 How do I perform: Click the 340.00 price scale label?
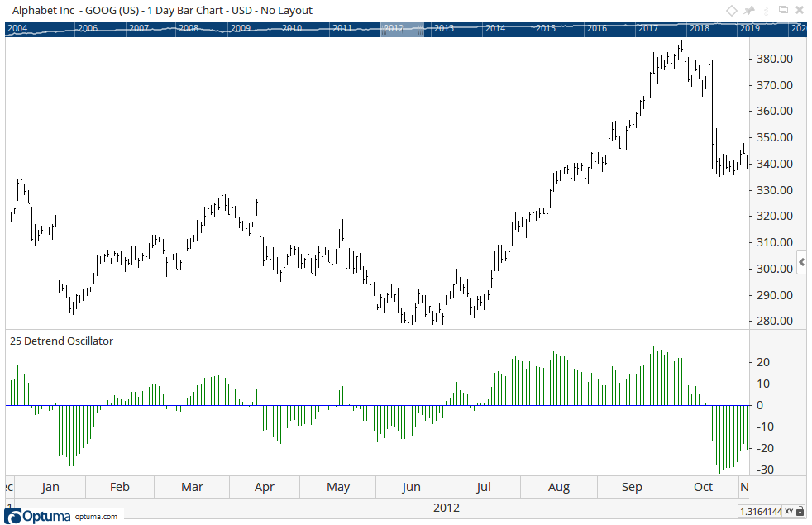click(775, 165)
